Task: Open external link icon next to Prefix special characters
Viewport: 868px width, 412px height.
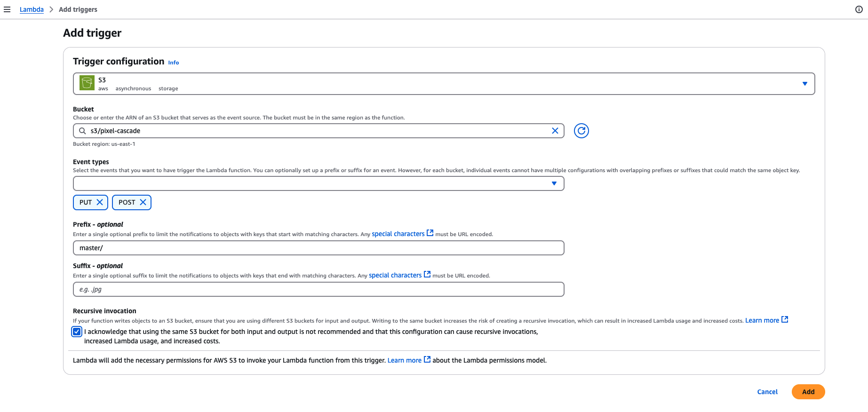Action: point(430,233)
